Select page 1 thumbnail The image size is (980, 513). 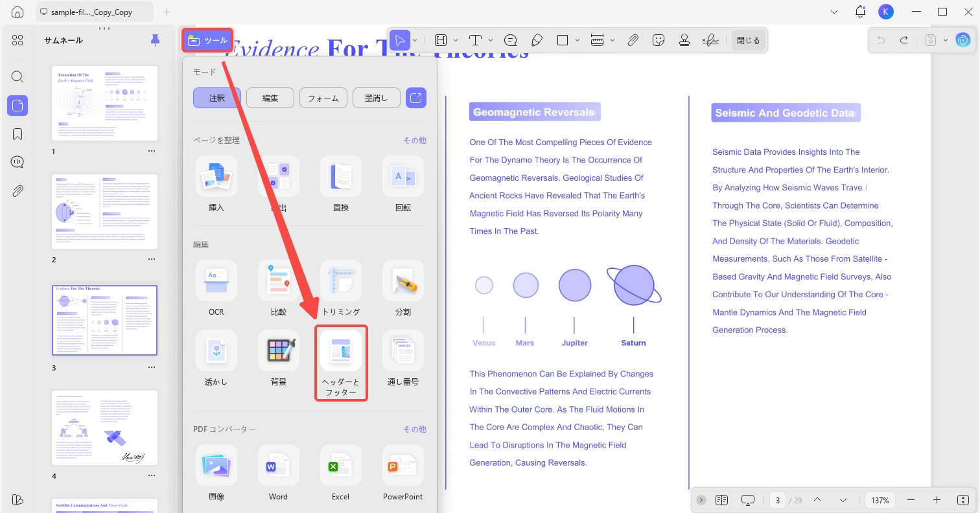[x=104, y=104]
